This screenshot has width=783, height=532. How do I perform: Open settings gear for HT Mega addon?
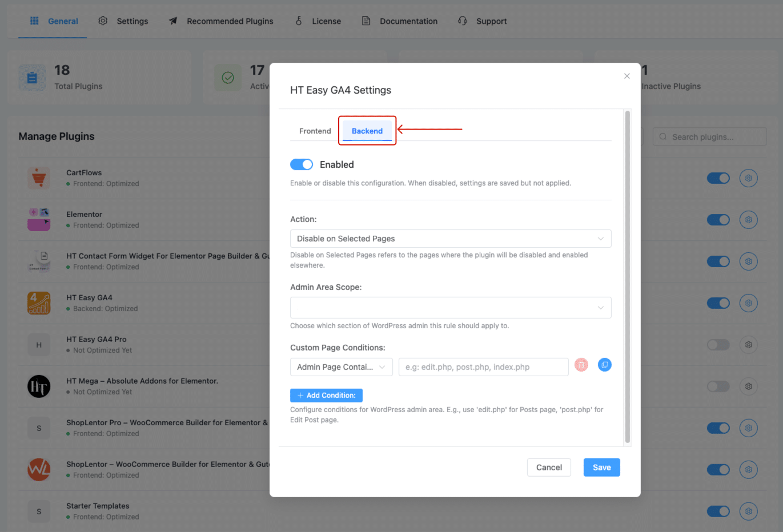[748, 386]
